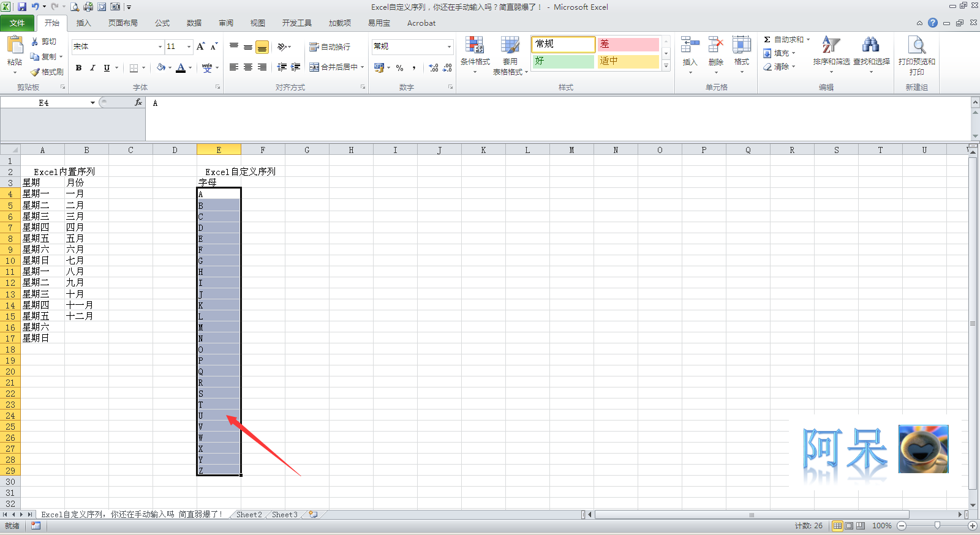Click the decrease decimal icon
The height and width of the screenshot is (535, 980).
[x=448, y=68]
